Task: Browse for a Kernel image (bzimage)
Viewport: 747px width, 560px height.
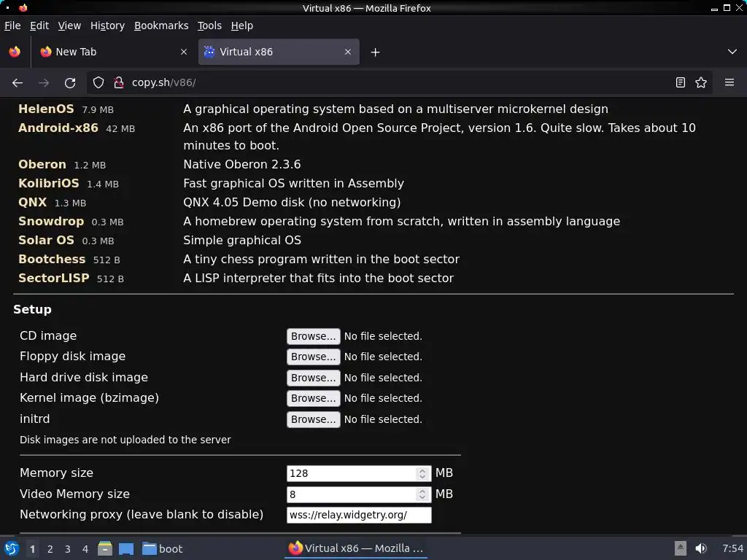Action: [x=313, y=398]
